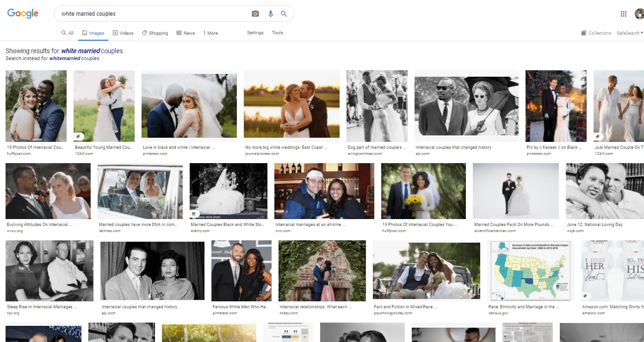Open the Collections panel
The width and height of the screenshot is (644, 342).
[596, 33]
